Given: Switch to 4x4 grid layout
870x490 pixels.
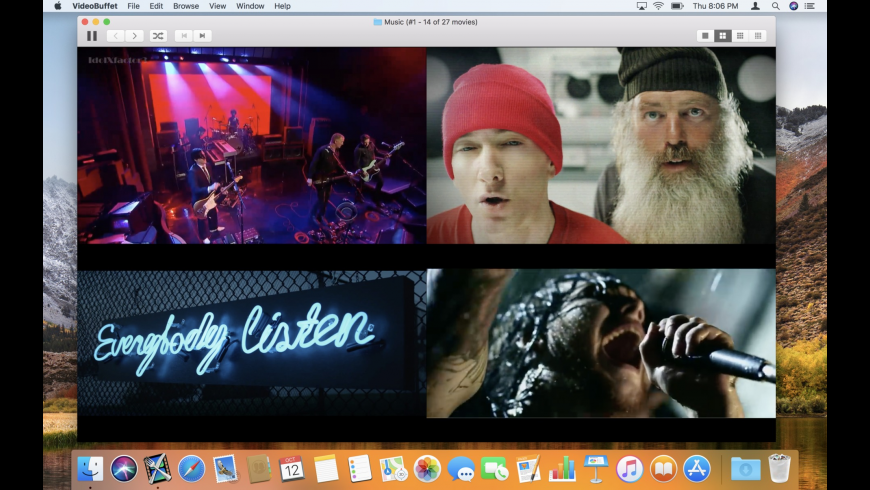Looking at the screenshot, I should tap(758, 36).
